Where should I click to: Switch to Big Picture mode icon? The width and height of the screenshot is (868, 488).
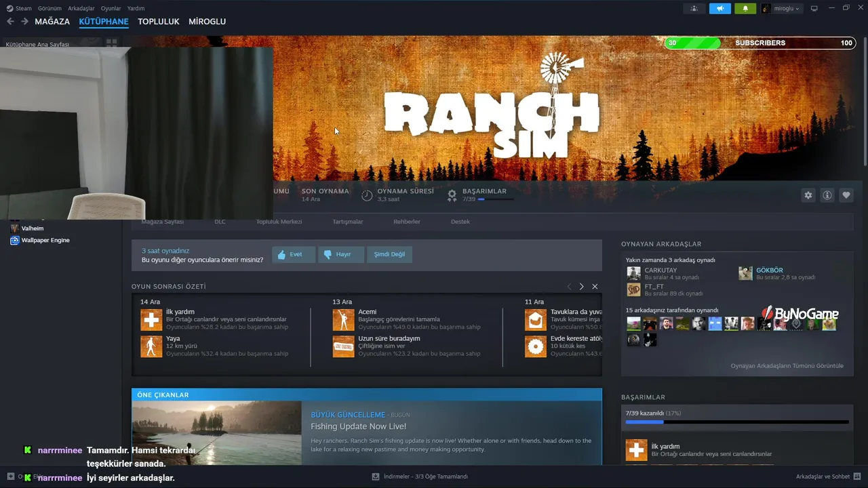[x=814, y=8]
